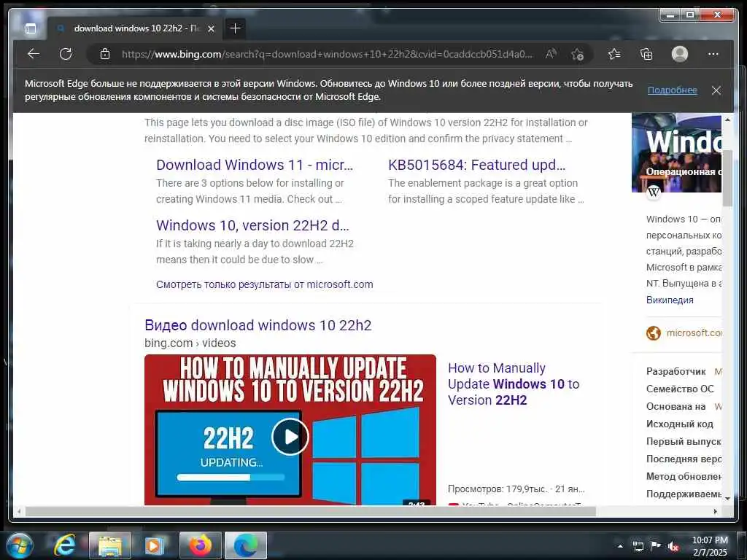Close the download windows 10 22h2 tab
Image resolution: width=747 pixels, height=560 pixels.
click(x=211, y=28)
